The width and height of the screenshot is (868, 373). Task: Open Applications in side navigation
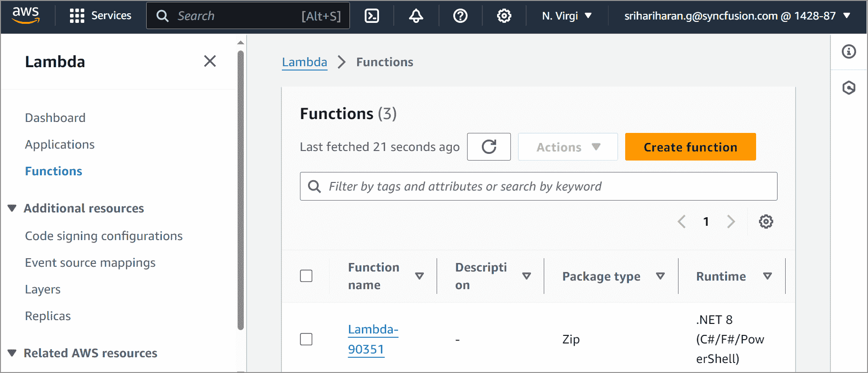[x=60, y=144]
